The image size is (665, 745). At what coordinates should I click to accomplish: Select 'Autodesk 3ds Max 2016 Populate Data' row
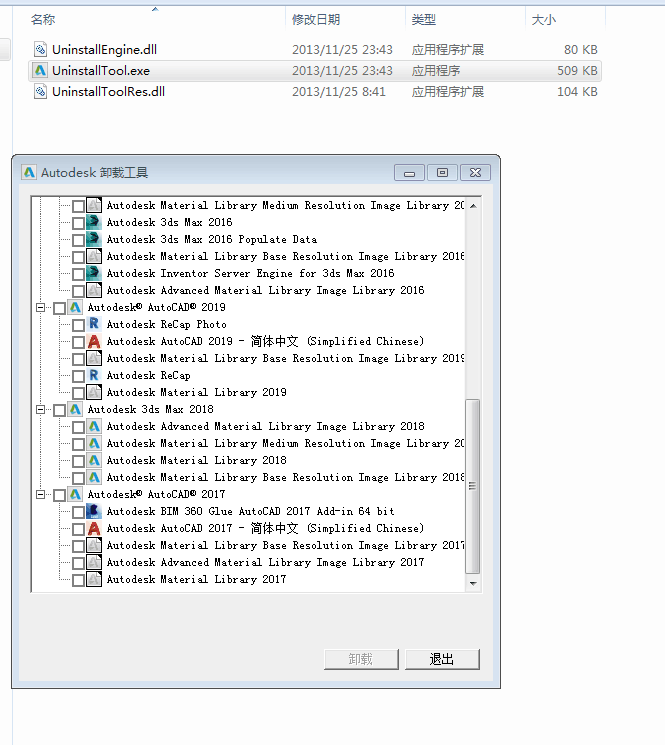[212, 239]
